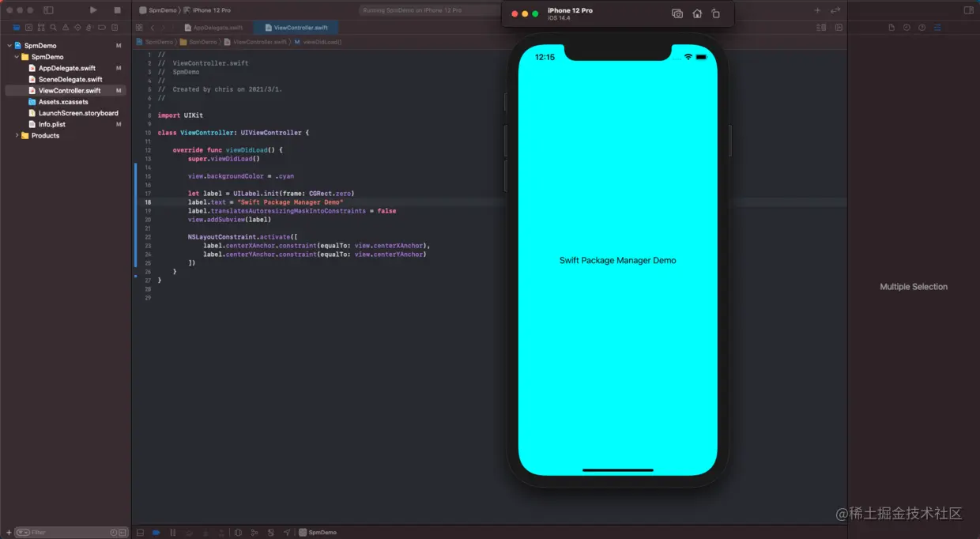
Task: Collapse the SpmDemo project root
Action: point(9,46)
